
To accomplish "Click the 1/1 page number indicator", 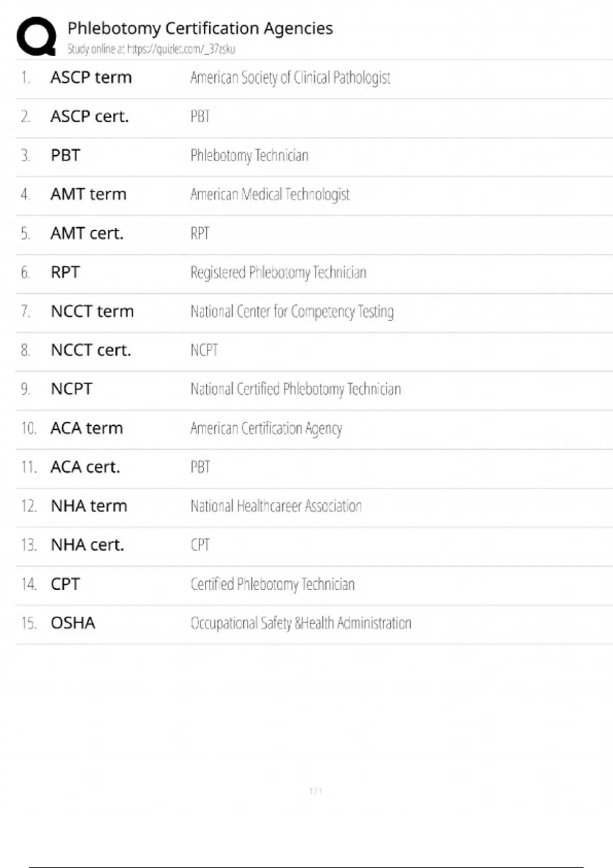I will click(316, 791).
